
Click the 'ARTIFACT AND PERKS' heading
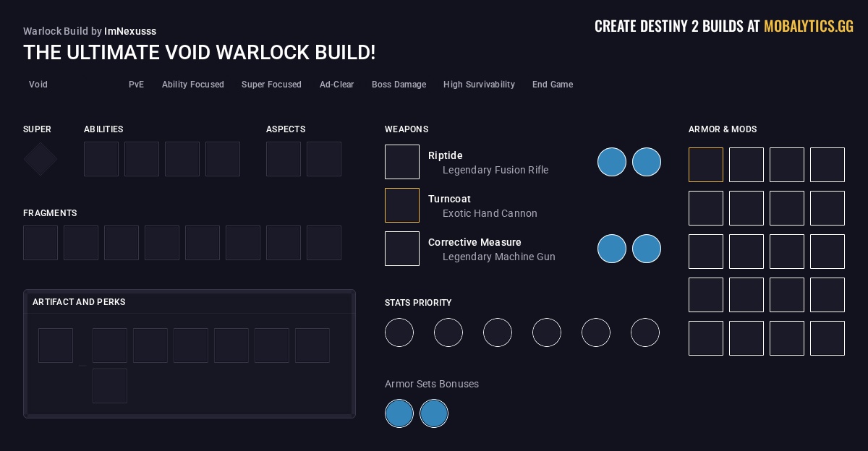click(x=79, y=302)
